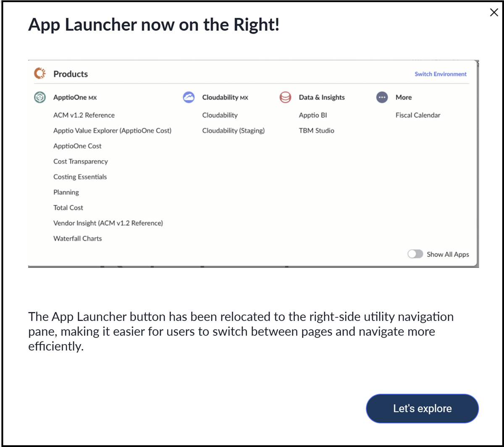The height and width of the screenshot is (447, 504).
Task: Click the Let's explore button
Action: point(423,408)
